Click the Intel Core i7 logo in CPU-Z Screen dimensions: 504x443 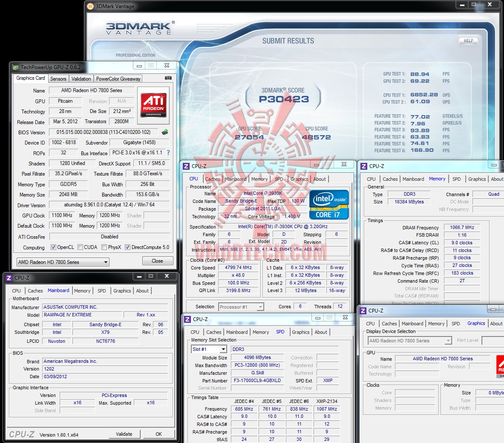[x=328, y=205]
